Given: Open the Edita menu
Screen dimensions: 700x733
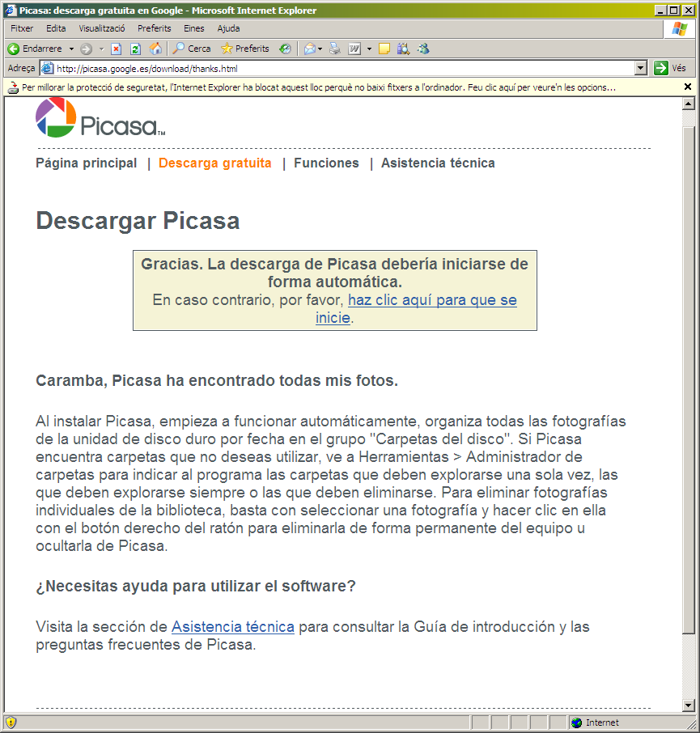Looking at the screenshot, I should pyautogui.click(x=56, y=28).
